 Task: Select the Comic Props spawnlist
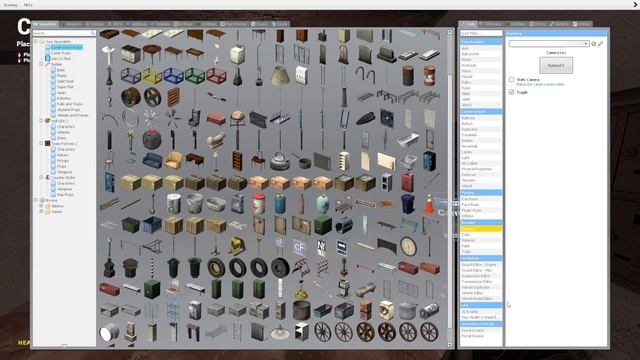point(61,53)
